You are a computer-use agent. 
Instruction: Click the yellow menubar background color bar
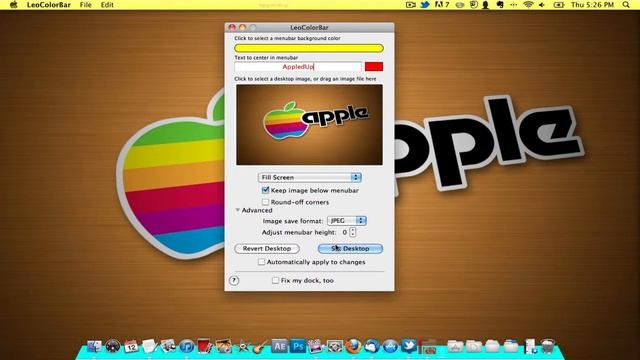click(x=309, y=48)
